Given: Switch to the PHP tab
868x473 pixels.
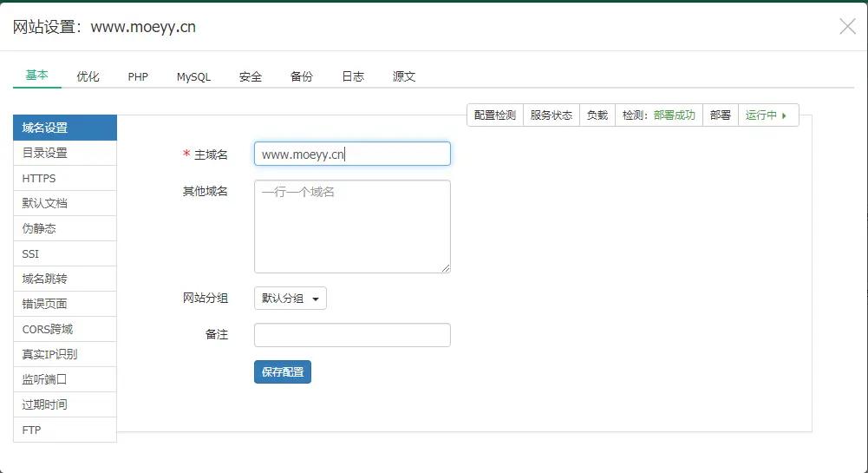Looking at the screenshot, I should pyautogui.click(x=138, y=76).
